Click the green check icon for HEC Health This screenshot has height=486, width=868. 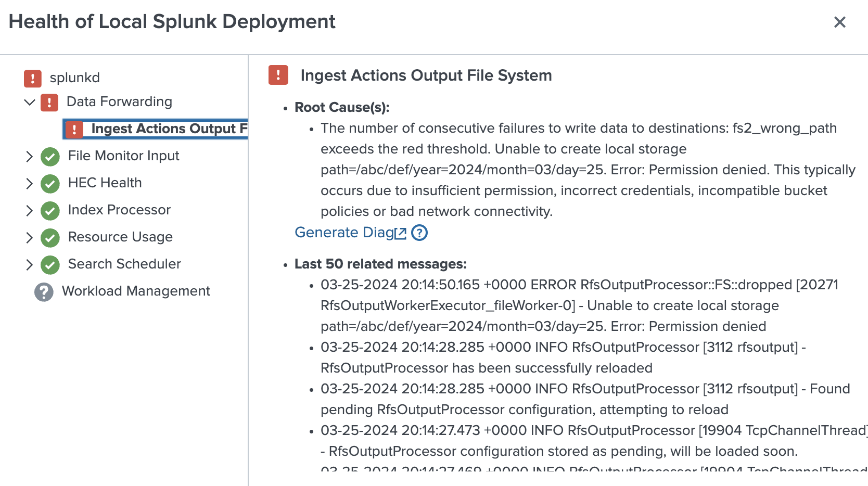50,184
